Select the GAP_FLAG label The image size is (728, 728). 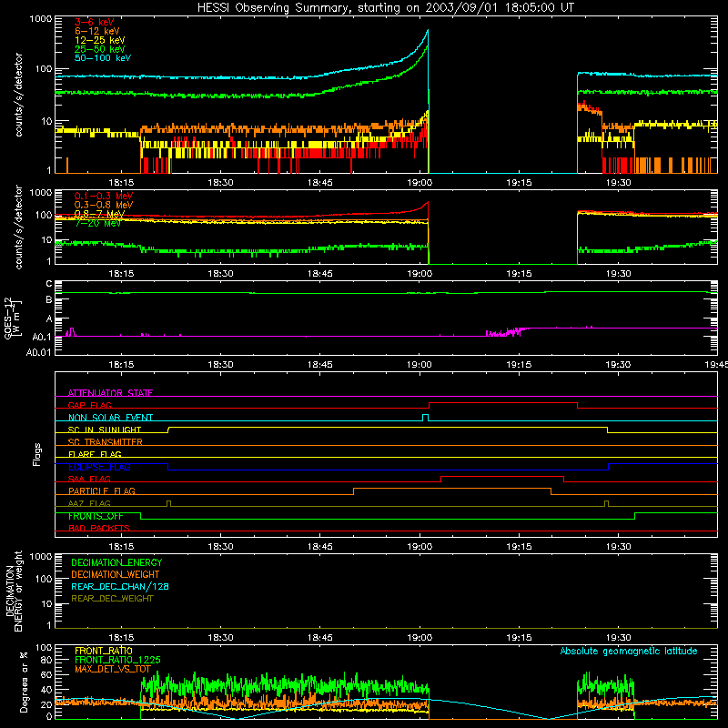[x=89, y=405]
